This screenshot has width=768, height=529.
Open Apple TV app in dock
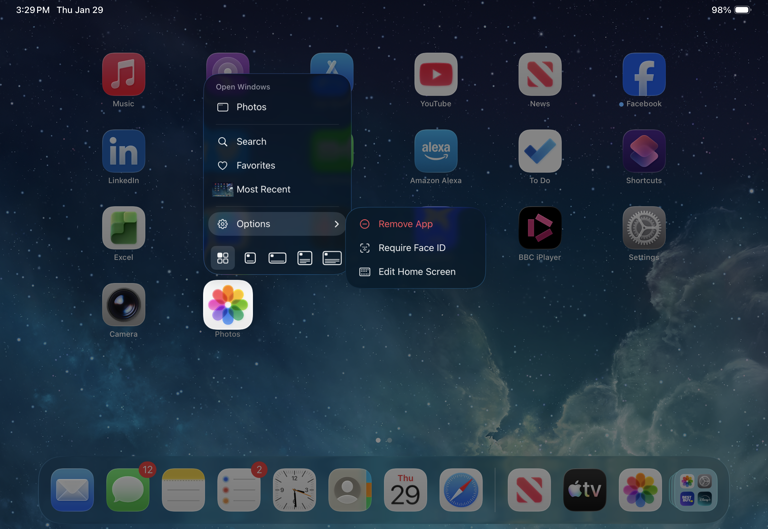pos(585,490)
